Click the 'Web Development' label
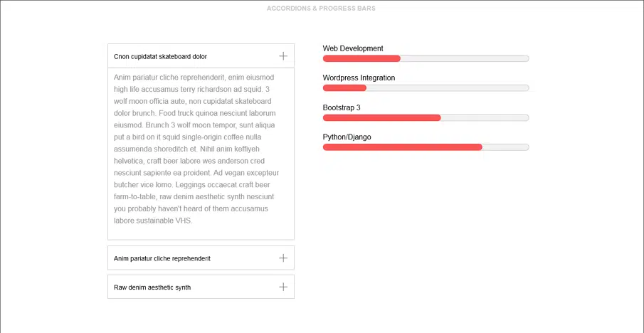This screenshot has height=333, width=644. (x=353, y=48)
